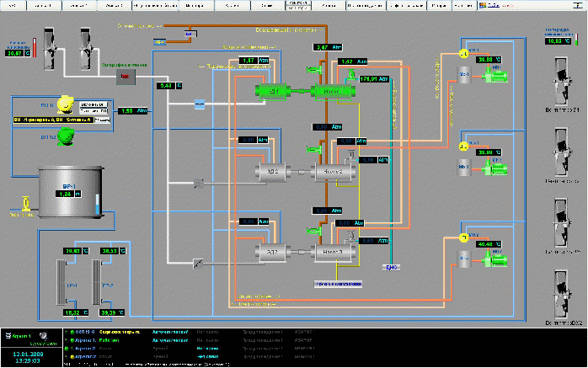This screenshot has height=368, width=588.
Task: Click the 5,43 °C temperature reading
Action: [x=169, y=86]
